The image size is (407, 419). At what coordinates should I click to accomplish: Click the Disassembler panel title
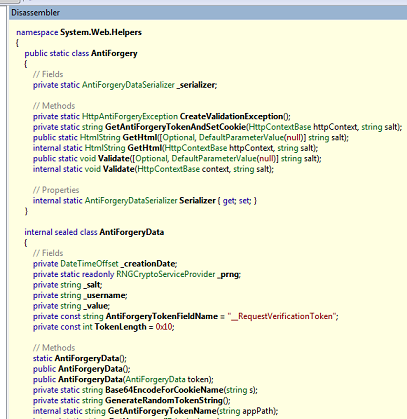pos(35,13)
